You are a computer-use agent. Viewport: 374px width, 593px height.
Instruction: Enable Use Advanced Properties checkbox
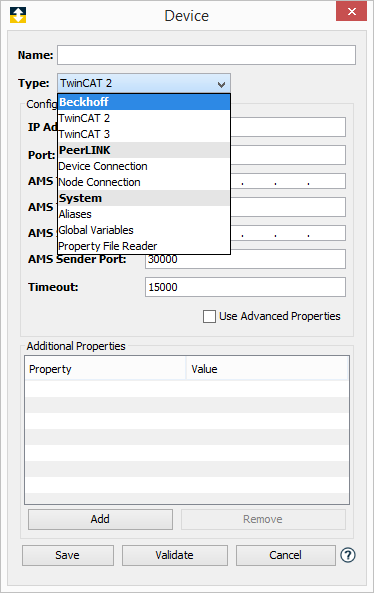click(209, 316)
